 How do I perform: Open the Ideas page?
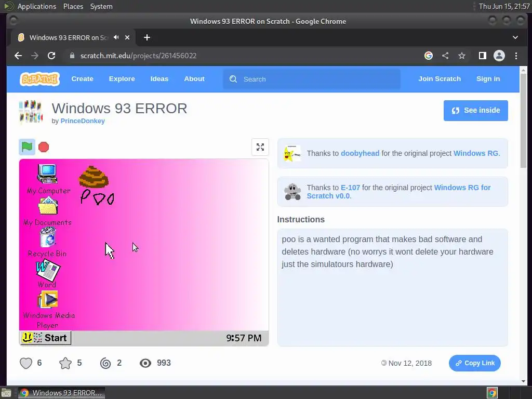click(159, 79)
